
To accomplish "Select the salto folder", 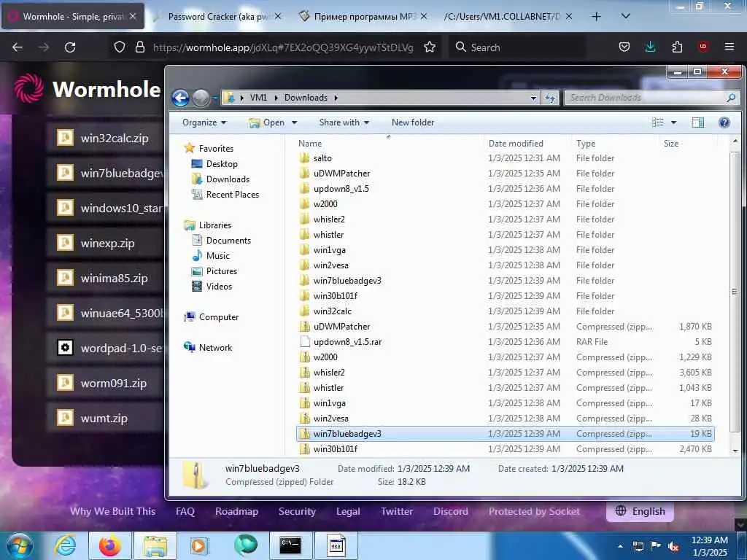I will click(322, 158).
